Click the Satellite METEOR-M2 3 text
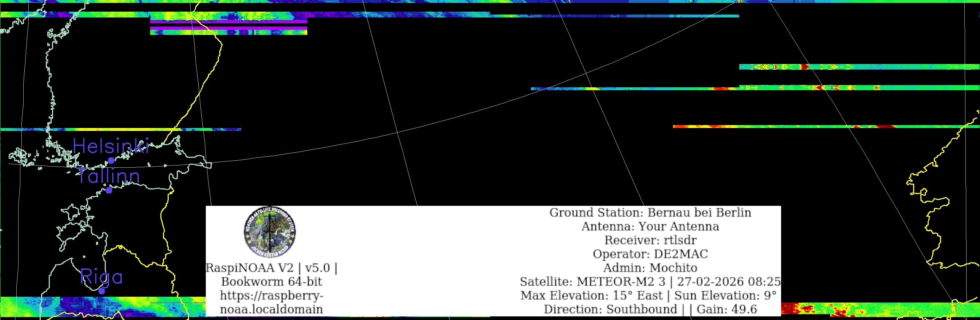980x320 pixels. click(592, 281)
